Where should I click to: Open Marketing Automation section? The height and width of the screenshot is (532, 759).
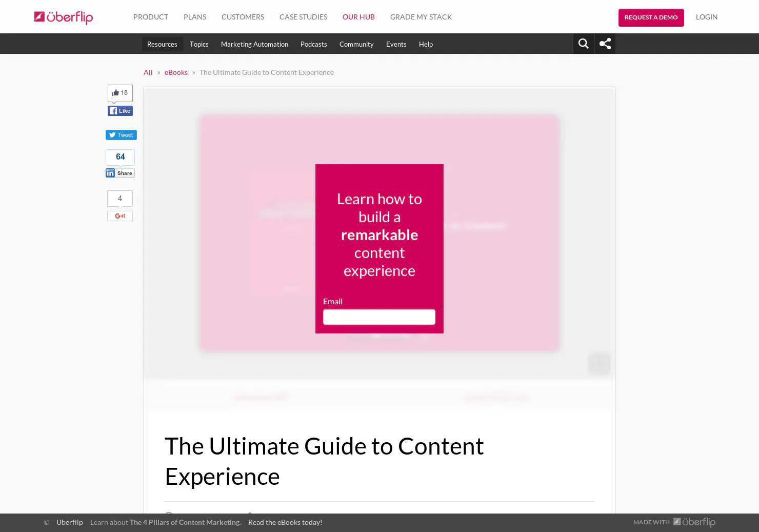(x=254, y=44)
